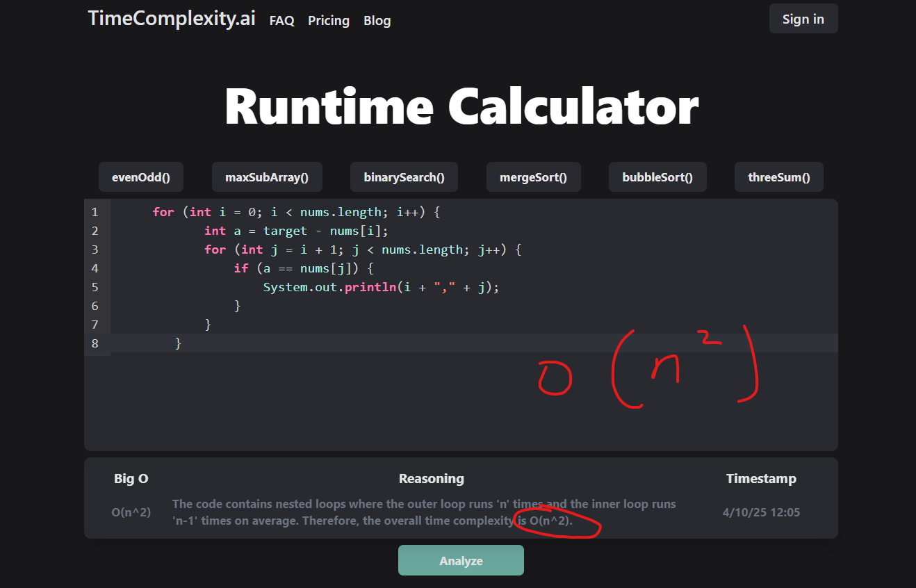
Task: Load the maxSubArray() example
Action: pyautogui.click(x=267, y=177)
